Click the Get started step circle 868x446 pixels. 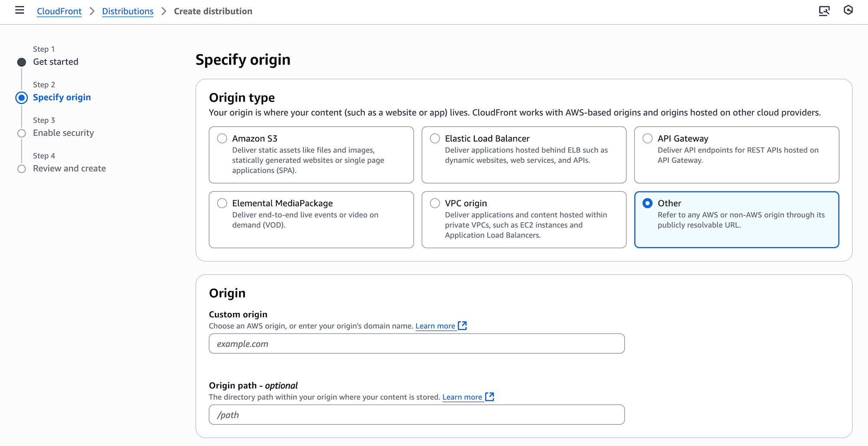(x=22, y=62)
